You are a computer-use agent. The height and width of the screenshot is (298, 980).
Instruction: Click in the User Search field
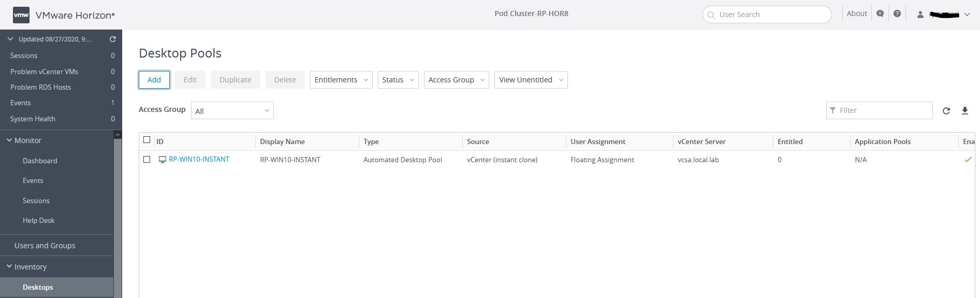pos(767,15)
